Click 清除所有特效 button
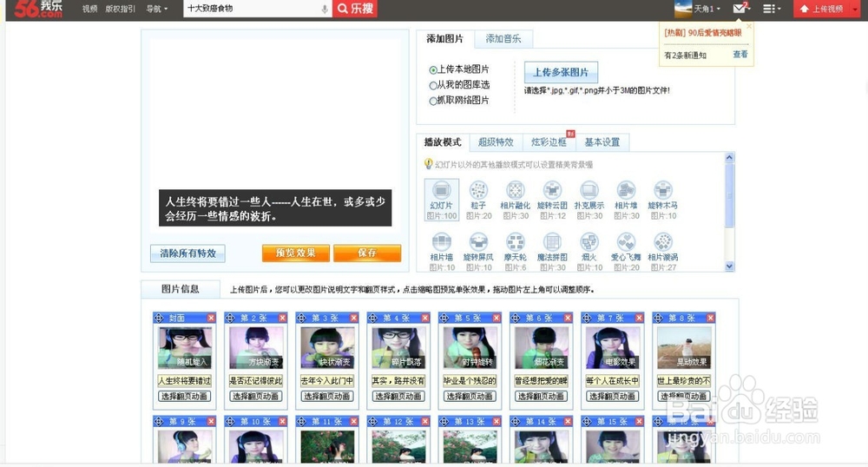868x467 pixels. click(x=187, y=253)
